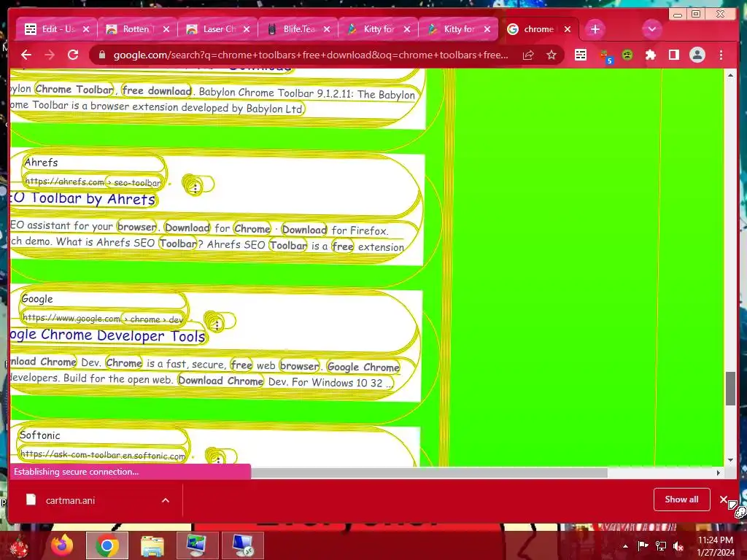
Task: Open the downloaded cartman.ani file
Action: [70, 500]
